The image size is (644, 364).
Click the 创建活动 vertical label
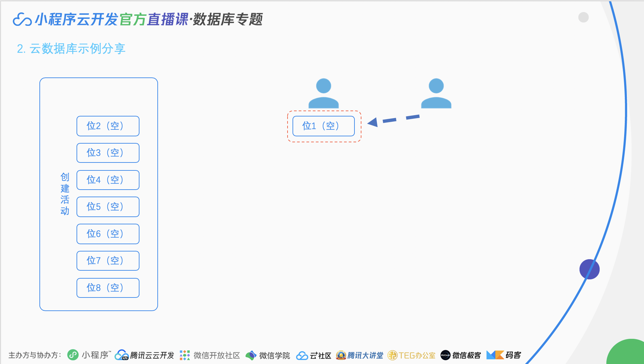65,194
